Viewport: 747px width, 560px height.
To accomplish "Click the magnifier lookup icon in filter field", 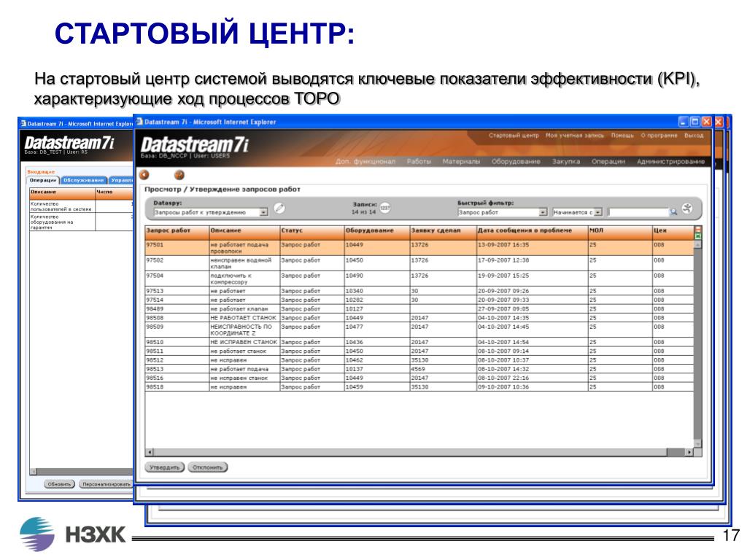I will point(673,212).
